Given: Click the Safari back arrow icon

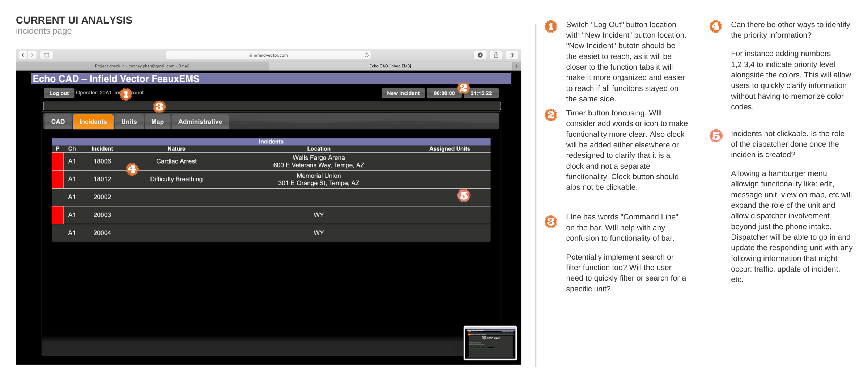Looking at the screenshot, I should click(23, 55).
